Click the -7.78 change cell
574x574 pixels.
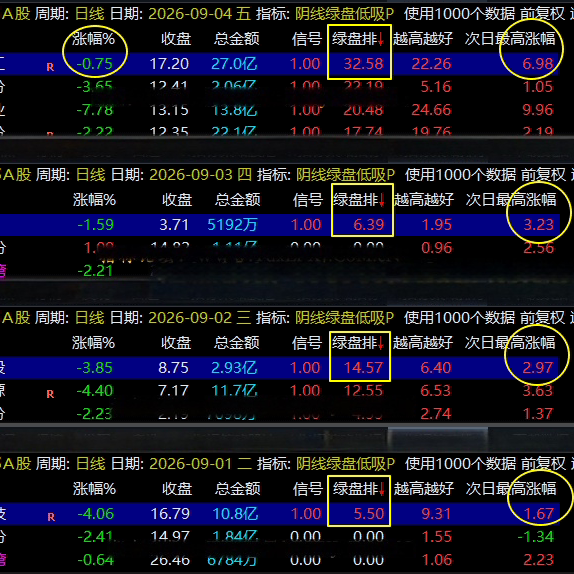pos(95,110)
